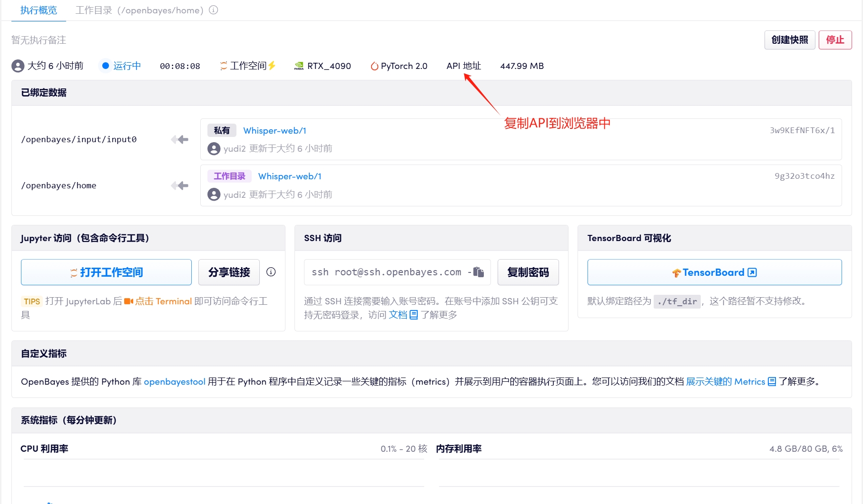
Task: Click the arrow icon next to /openbayes/input/input0
Action: coord(180,139)
